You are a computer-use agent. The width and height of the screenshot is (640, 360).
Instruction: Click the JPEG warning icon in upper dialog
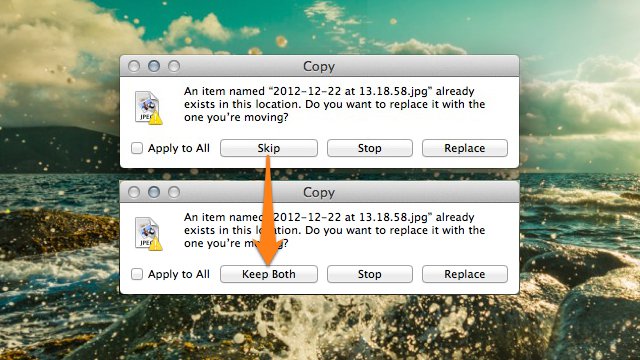click(148, 107)
